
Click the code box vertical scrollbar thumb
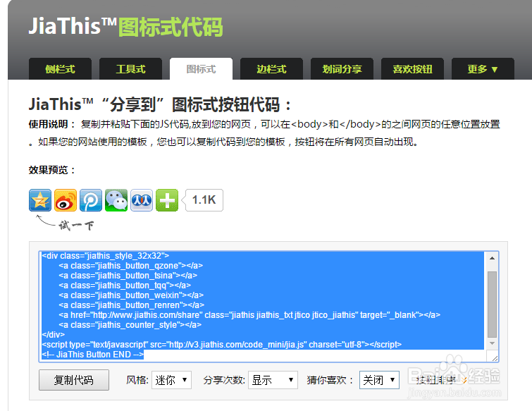pyautogui.click(x=492, y=304)
